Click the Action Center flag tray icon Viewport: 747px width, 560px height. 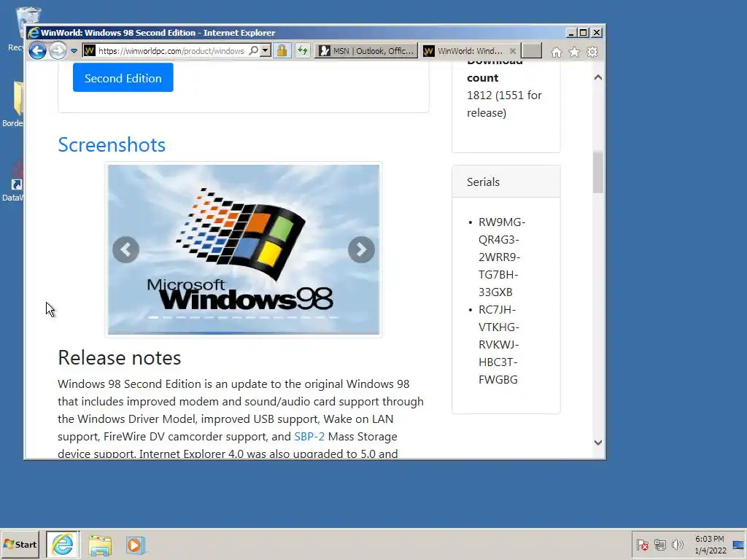pyautogui.click(x=642, y=544)
